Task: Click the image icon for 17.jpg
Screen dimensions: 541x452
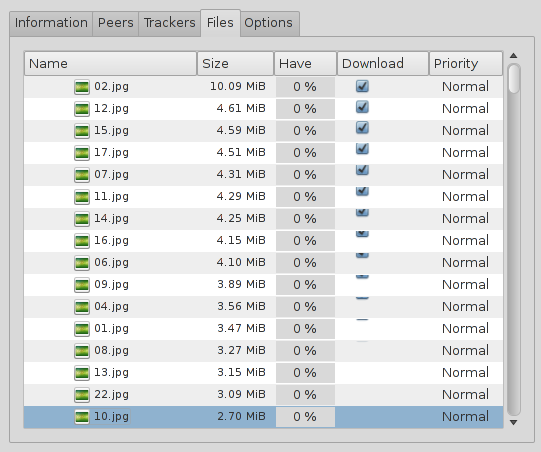Action: point(82,153)
